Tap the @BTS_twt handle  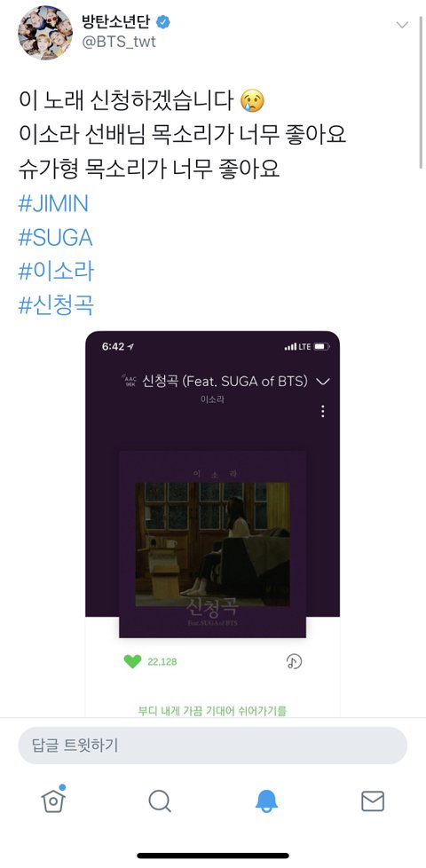point(119,42)
